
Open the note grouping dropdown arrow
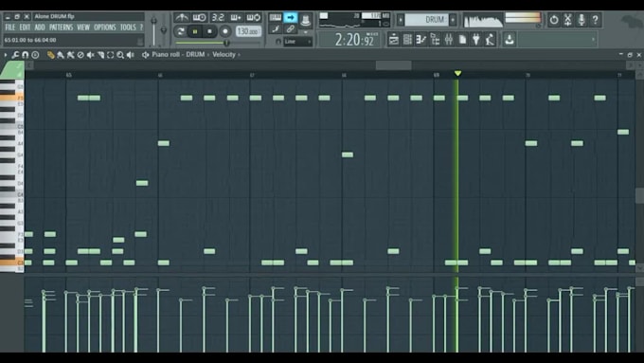(306, 31)
